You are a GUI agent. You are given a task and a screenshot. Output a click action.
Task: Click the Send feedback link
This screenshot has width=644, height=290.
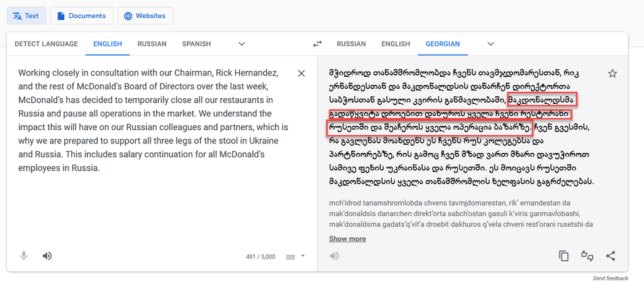[x=610, y=279]
